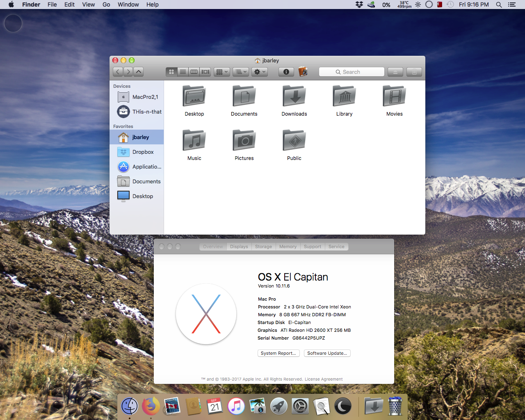This screenshot has width=525, height=420.
Task: Click the Delete trash toolbar button
Action: click(414, 72)
